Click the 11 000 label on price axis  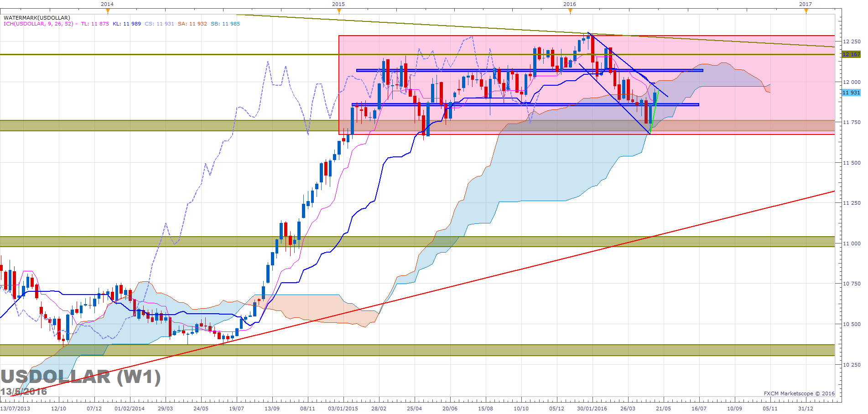[852, 243]
